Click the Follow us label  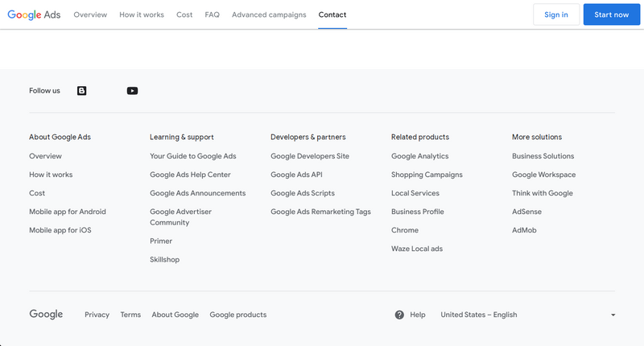pyautogui.click(x=44, y=91)
